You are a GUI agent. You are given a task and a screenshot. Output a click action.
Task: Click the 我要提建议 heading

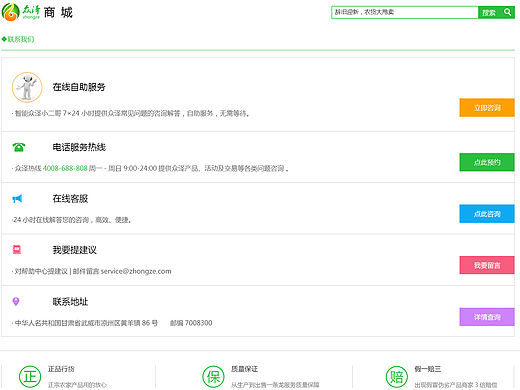(x=75, y=250)
